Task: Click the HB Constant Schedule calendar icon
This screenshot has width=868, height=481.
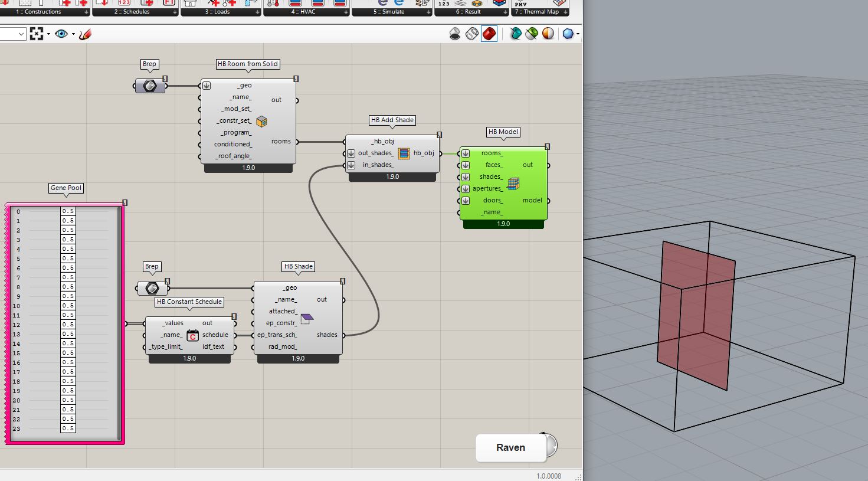Action: (x=192, y=335)
